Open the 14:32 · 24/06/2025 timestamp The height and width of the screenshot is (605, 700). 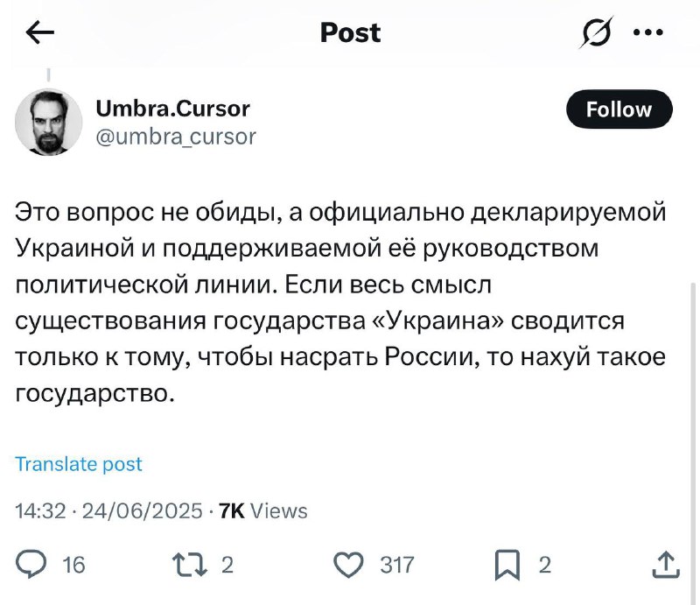point(108,511)
